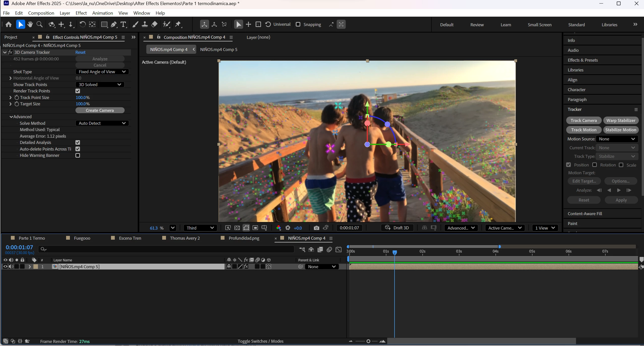This screenshot has width=644, height=346.
Task: Open the Solve Method dropdown
Action: pyautogui.click(x=102, y=123)
